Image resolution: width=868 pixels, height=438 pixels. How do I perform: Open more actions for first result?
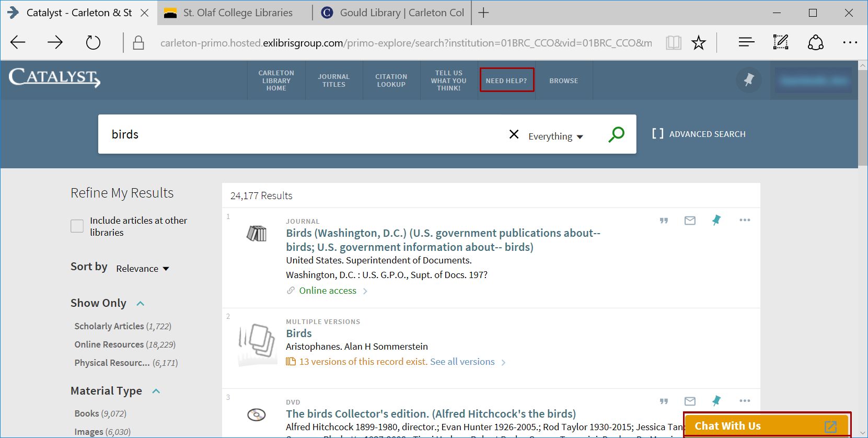(x=745, y=220)
